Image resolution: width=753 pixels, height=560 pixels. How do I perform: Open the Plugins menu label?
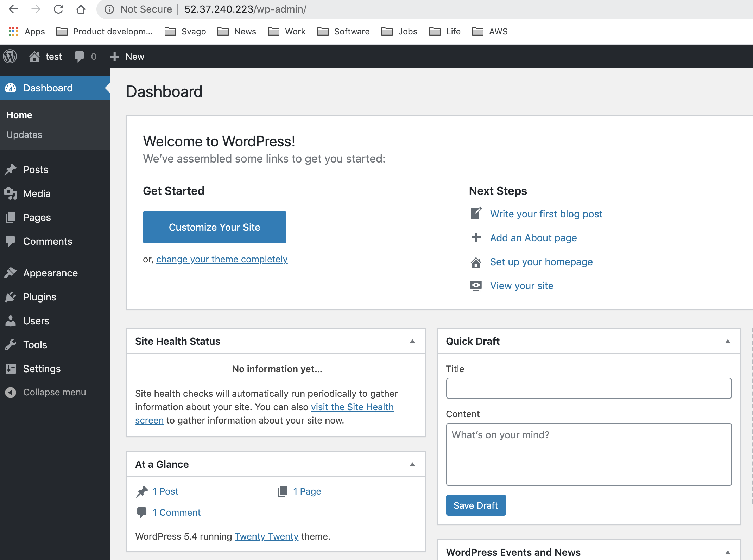coord(39,297)
